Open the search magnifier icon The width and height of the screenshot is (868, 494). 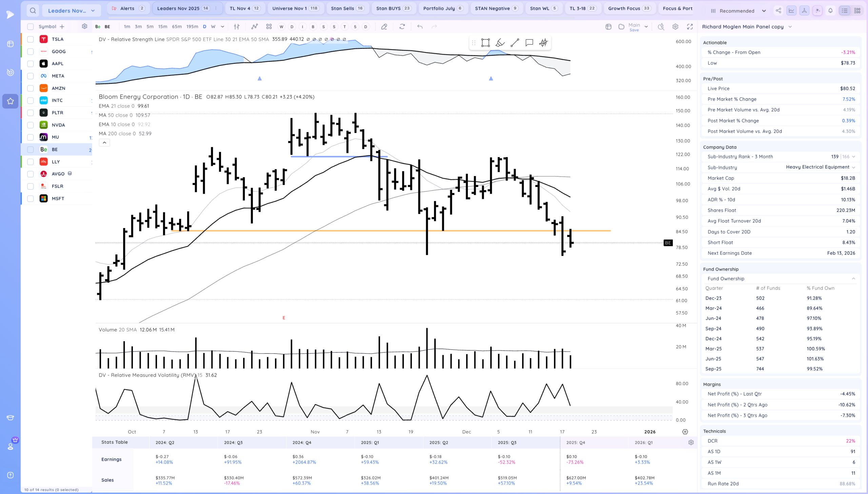pos(33,11)
